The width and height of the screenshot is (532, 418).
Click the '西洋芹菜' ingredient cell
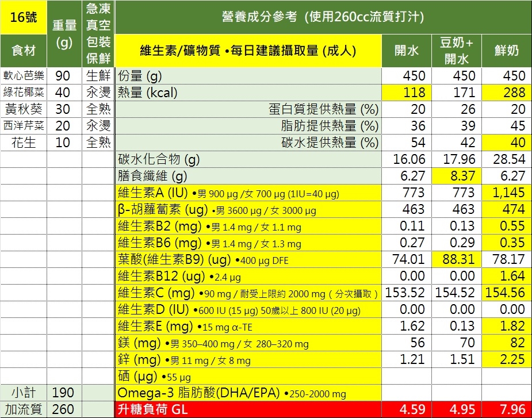24,126
